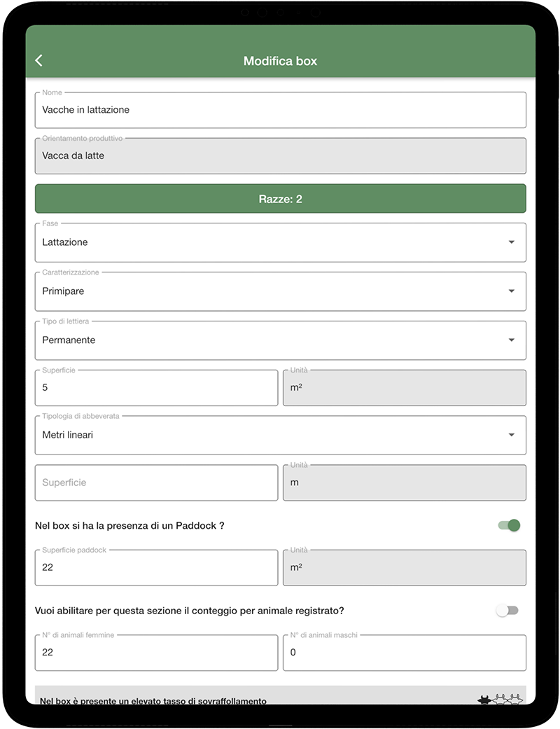Select the last cow icon on the right
This screenshot has height=729, width=560.
pos(515,700)
